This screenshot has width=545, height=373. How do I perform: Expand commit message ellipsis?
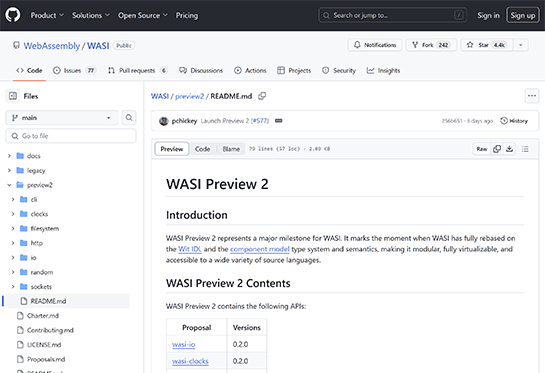[278, 121]
